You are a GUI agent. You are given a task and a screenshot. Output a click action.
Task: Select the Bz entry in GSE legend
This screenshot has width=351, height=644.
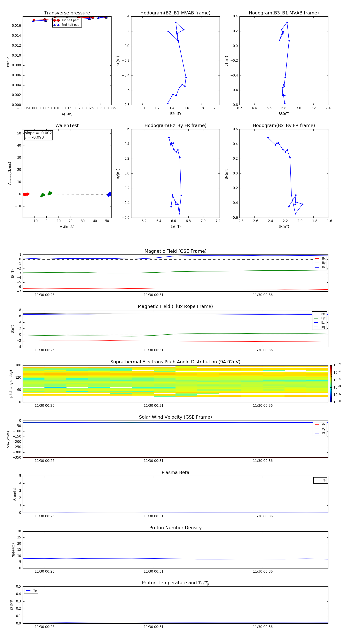point(320,267)
